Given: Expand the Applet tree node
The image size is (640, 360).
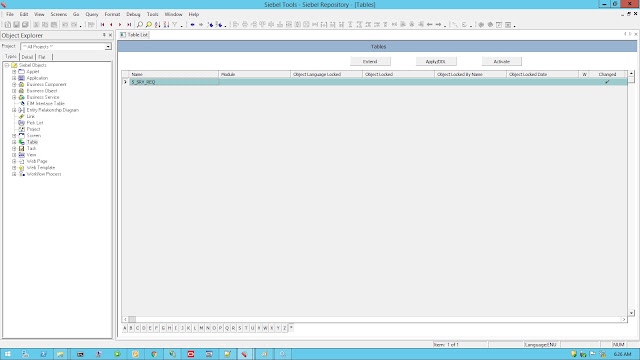Looking at the screenshot, I should (x=14, y=71).
